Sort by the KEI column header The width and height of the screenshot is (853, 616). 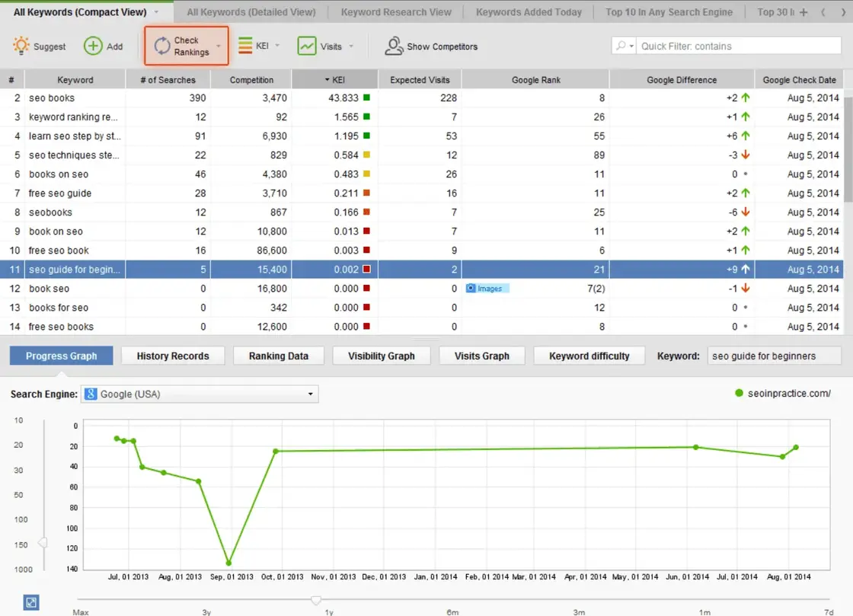coord(334,80)
